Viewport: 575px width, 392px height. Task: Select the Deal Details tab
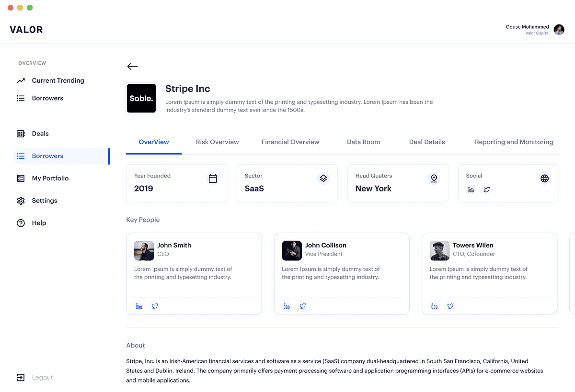point(427,142)
